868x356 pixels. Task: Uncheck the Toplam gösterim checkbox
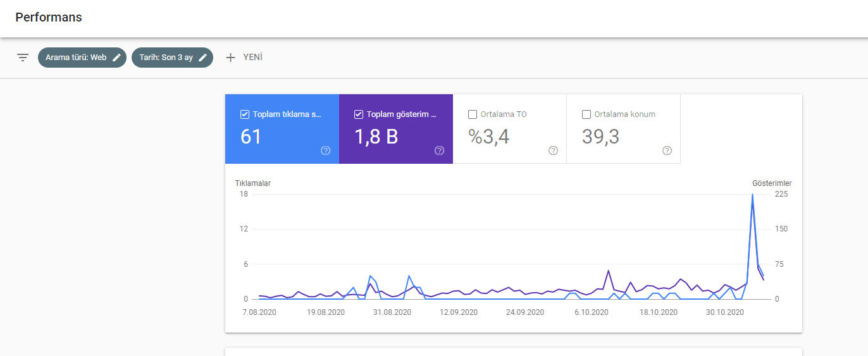(x=358, y=114)
